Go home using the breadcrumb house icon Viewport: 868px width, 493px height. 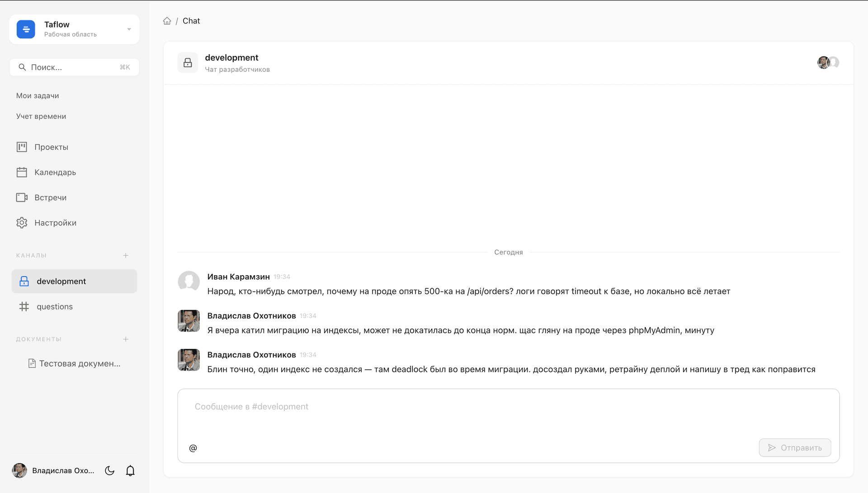coord(167,21)
